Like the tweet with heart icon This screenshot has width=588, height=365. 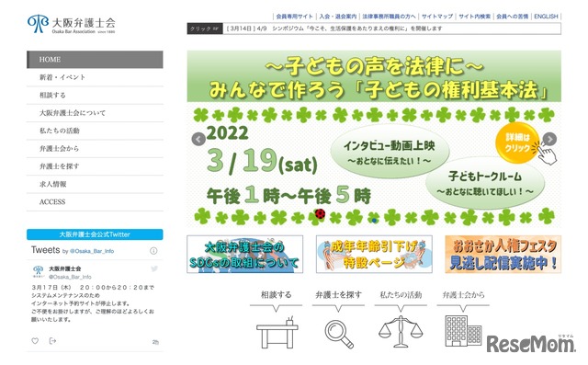(x=35, y=341)
